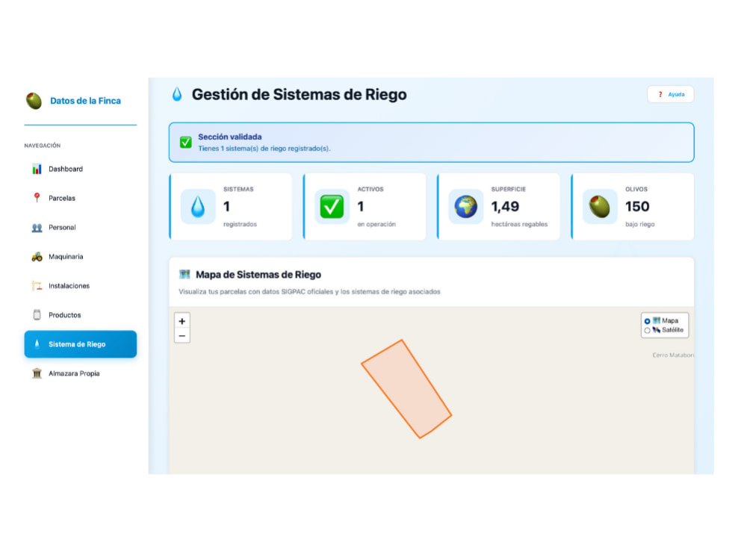Open the Datos de la Finca heading link
This screenshot has height=560, width=747.
click(x=85, y=101)
